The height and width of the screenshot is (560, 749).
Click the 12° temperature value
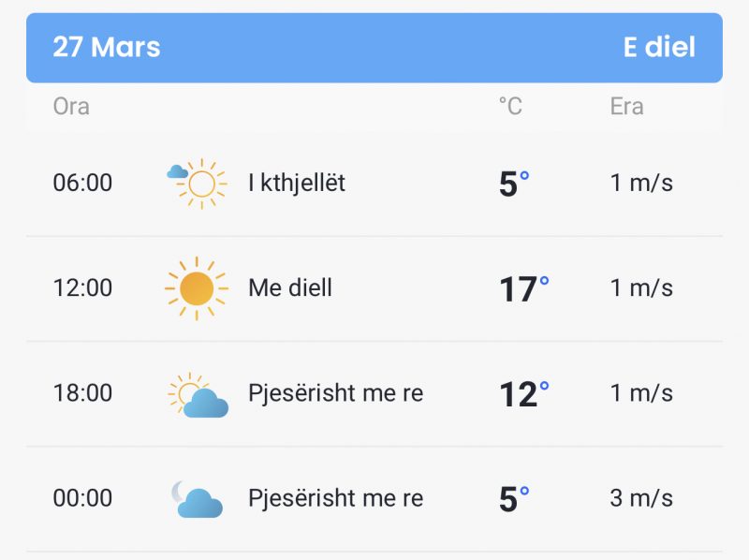coord(524,394)
